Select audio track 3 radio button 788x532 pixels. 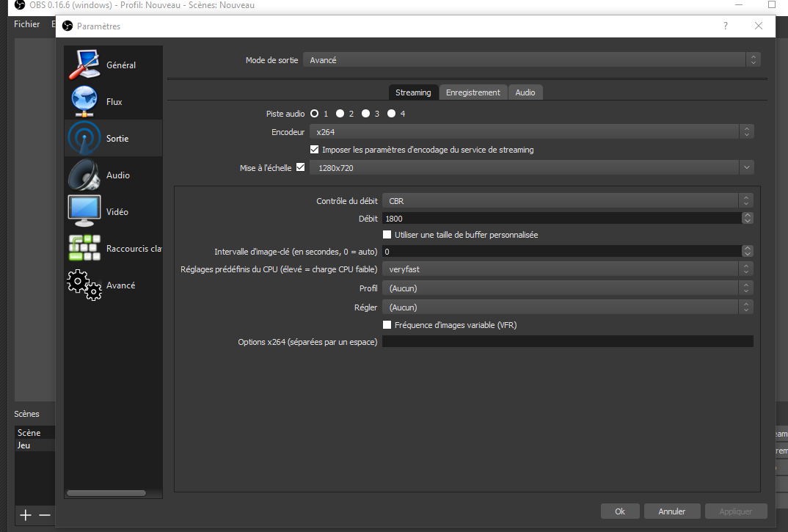366,114
